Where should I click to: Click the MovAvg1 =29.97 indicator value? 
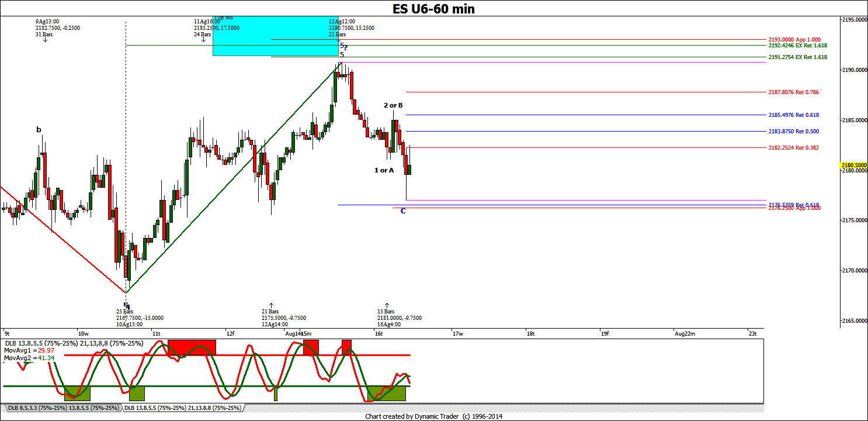(x=29, y=350)
